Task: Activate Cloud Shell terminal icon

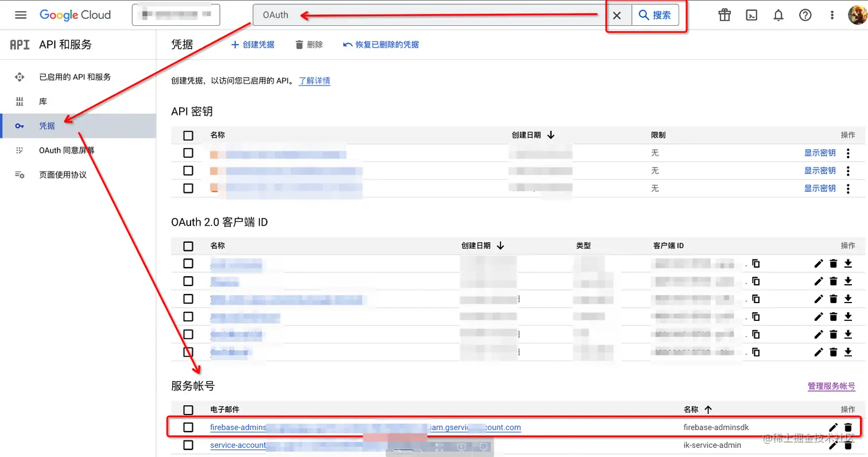Action: coord(751,15)
